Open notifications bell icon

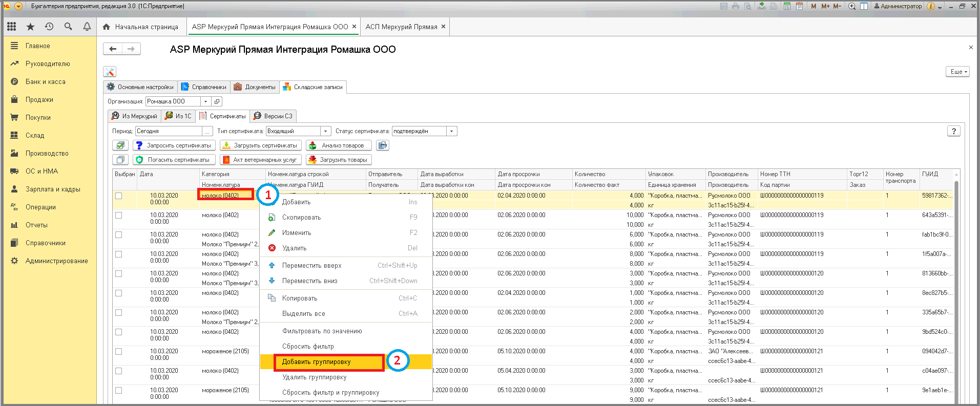tap(87, 27)
